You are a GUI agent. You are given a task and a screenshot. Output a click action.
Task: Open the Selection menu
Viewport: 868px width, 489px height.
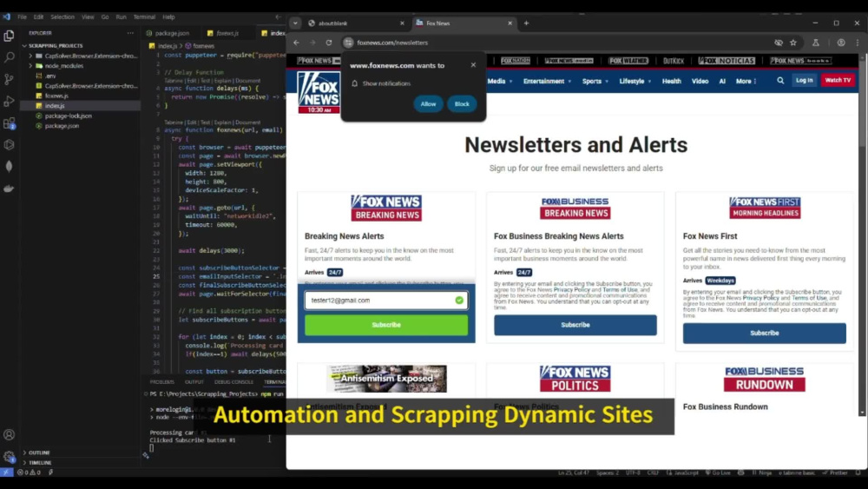point(62,17)
